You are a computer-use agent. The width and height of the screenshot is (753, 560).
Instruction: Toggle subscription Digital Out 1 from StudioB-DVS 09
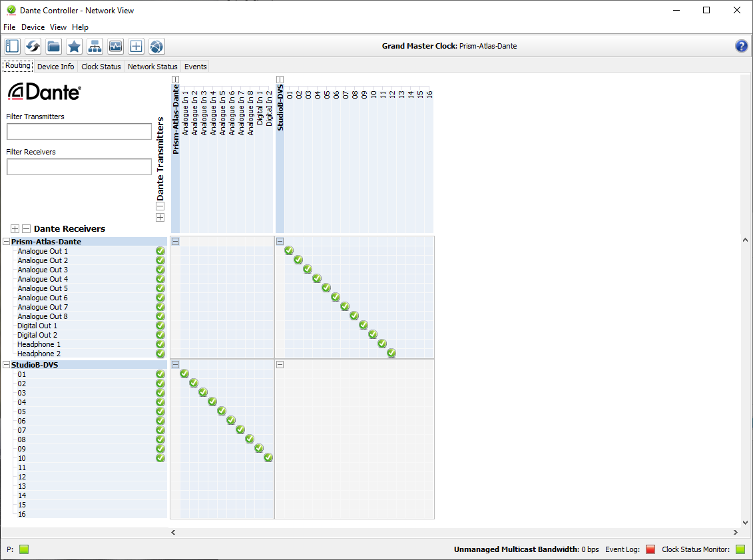click(364, 325)
